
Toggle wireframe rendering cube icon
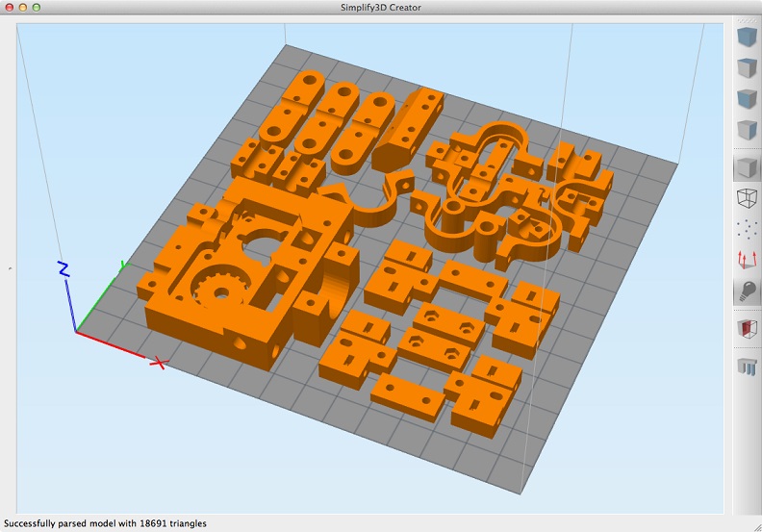point(747,198)
